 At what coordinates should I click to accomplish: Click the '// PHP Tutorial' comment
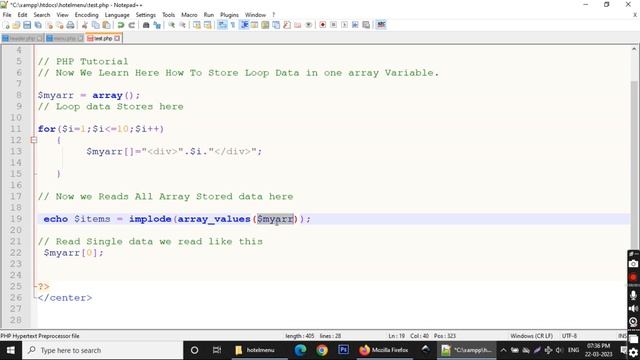[83, 62]
